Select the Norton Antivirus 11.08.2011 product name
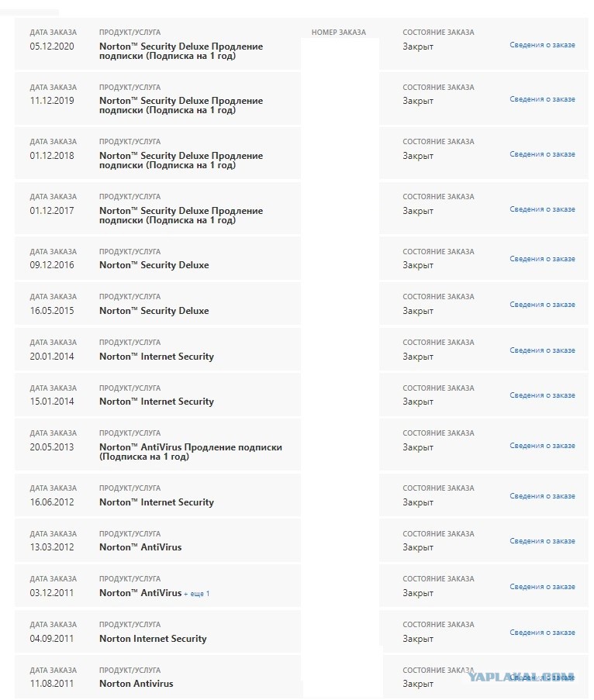This screenshot has width=594, height=700. 136,684
